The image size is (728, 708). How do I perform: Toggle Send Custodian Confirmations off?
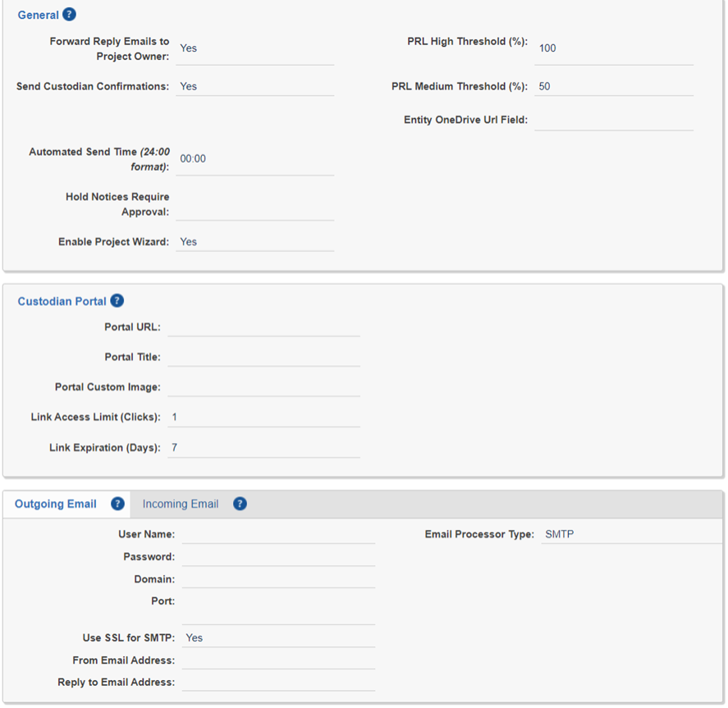[254, 85]
